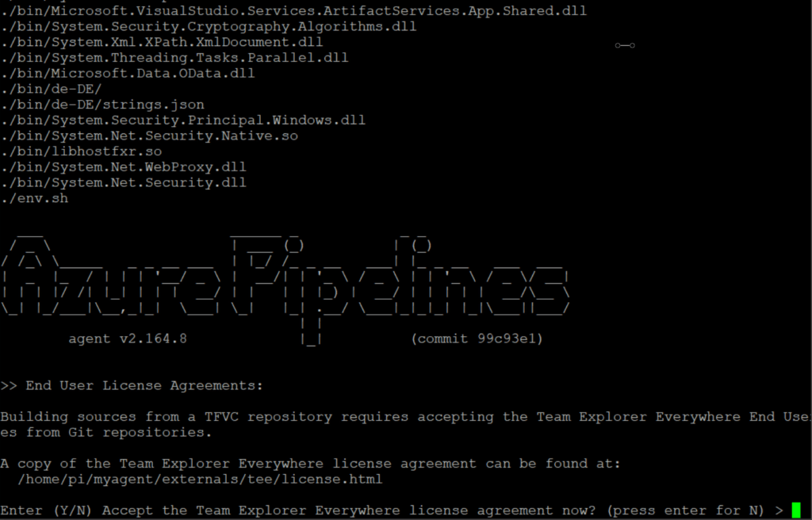The height and width of the screenshot is (520, 812).
Task: Click the agent v2.164.8 version text
Action: (128, 338)
